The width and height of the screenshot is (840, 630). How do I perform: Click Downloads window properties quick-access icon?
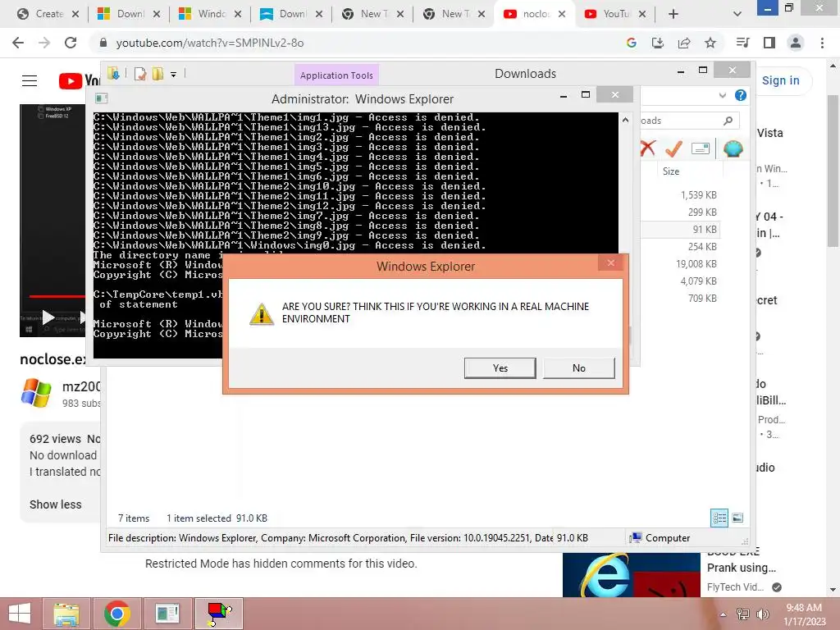140,74
